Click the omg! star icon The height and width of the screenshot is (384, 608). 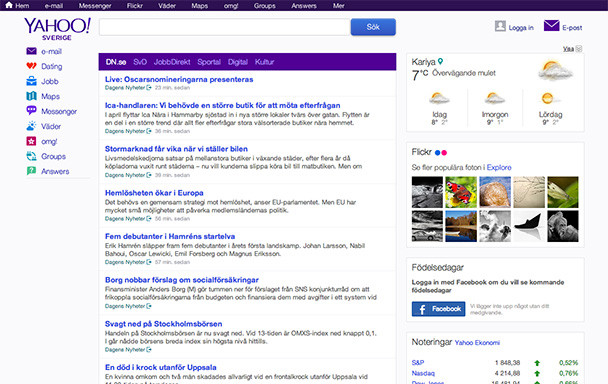pos(31,141)
